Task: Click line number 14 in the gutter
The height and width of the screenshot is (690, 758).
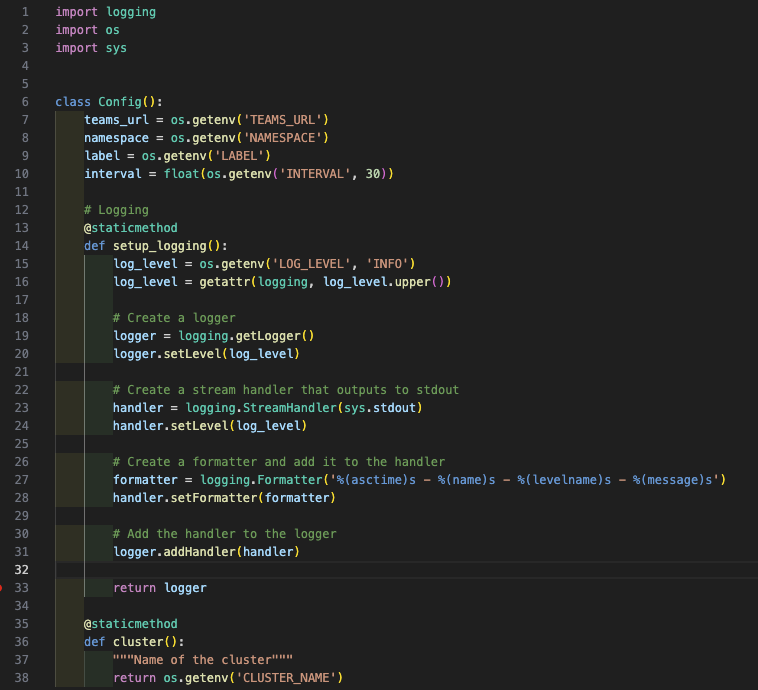Action: (22, 246)
